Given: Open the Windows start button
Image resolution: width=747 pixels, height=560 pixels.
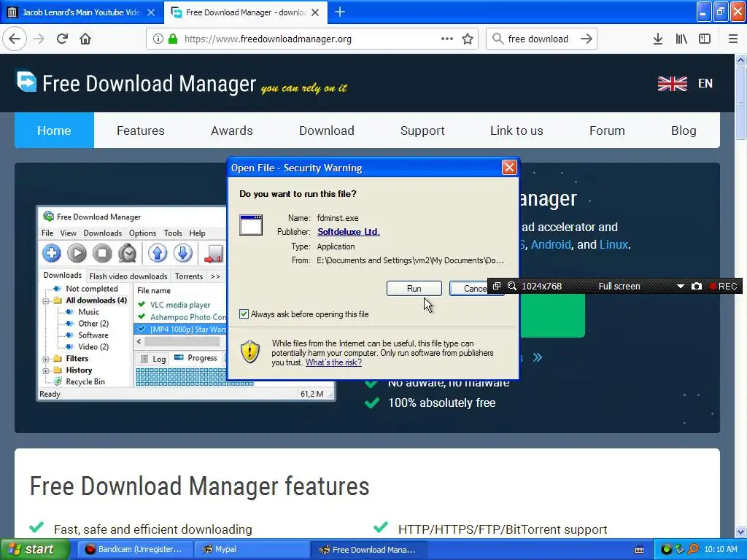Looking at the screenshot, I should pos(35,549).
